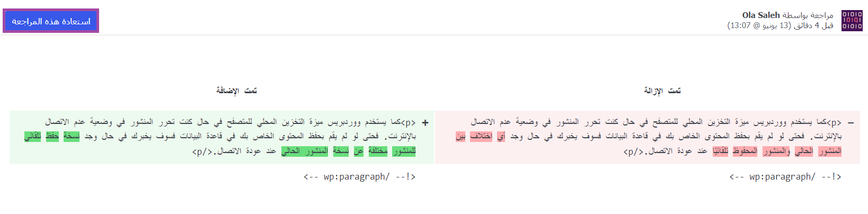Viewport: 868px width, 214px height.
Task: Click the highlighted removed word بين
Action: [460, 137]
